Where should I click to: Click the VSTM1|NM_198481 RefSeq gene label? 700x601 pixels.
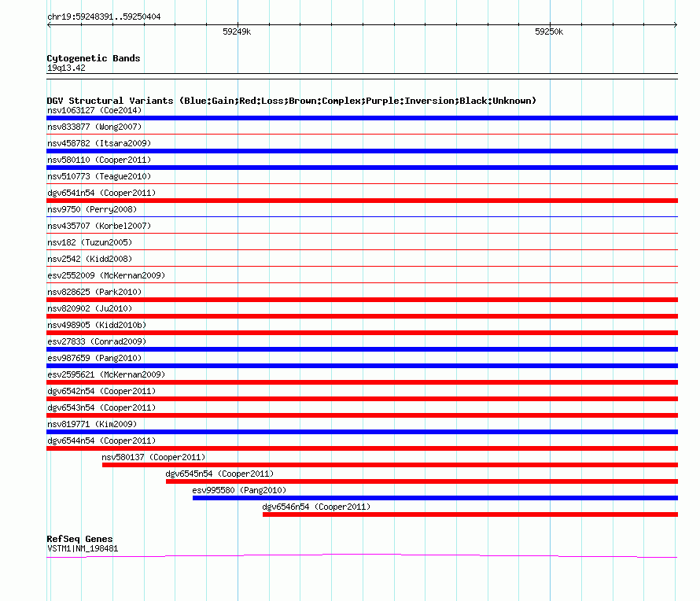83,548
